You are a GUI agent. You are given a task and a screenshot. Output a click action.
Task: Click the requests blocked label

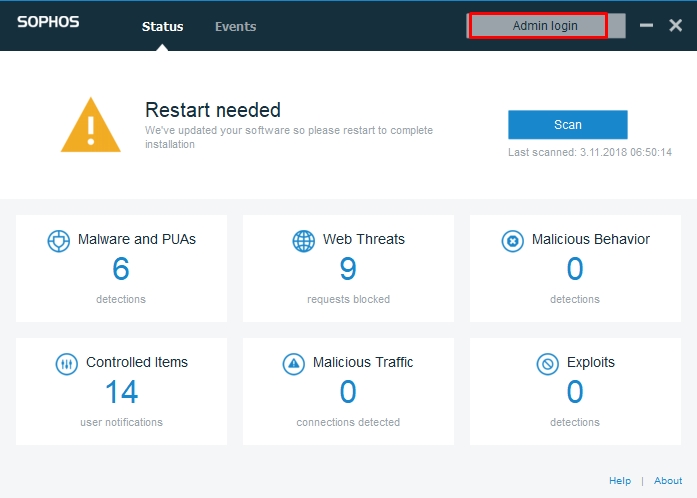[x=348, y=299]
